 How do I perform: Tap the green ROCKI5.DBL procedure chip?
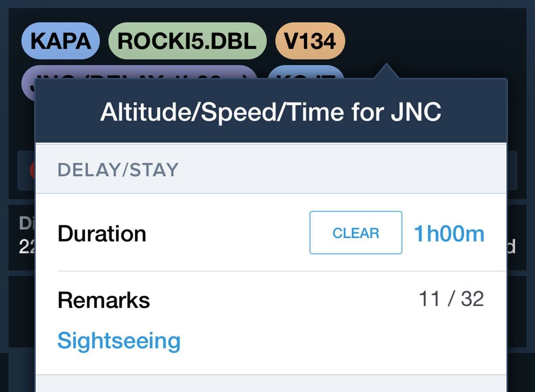tap(187, 41)
